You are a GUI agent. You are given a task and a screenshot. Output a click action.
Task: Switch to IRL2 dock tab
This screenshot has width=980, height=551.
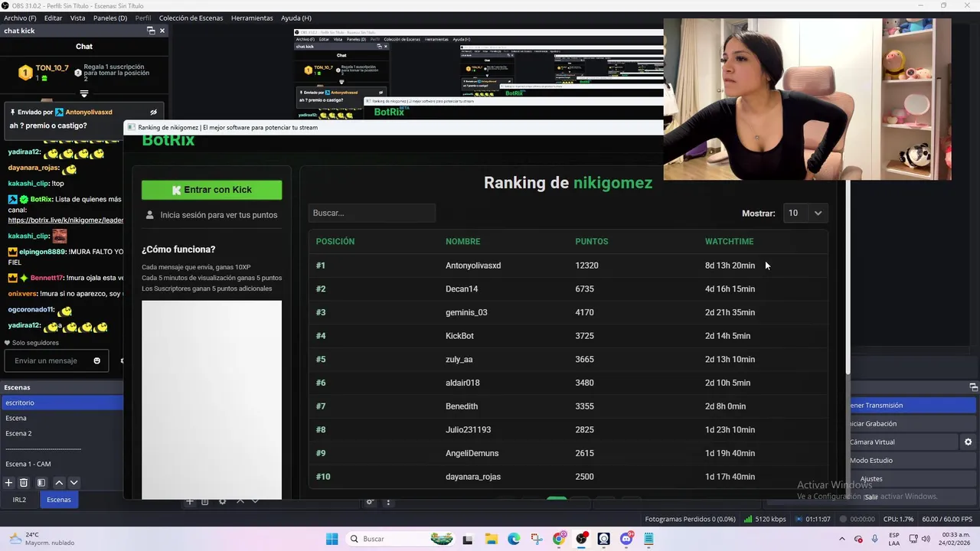click(19, 500)
